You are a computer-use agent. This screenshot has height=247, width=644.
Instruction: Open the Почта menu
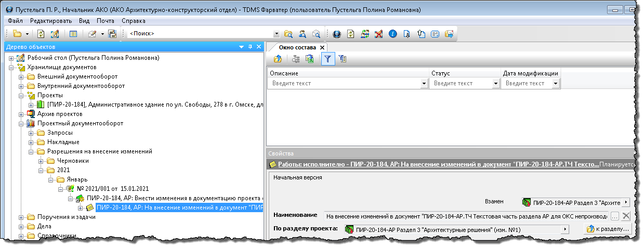(x=106, y=21)
